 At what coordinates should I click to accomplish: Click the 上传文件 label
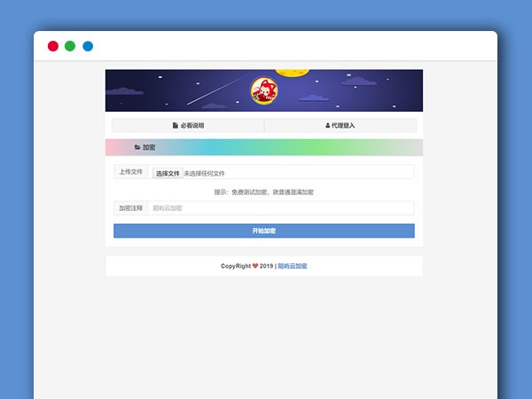click(x=130, y=172)
